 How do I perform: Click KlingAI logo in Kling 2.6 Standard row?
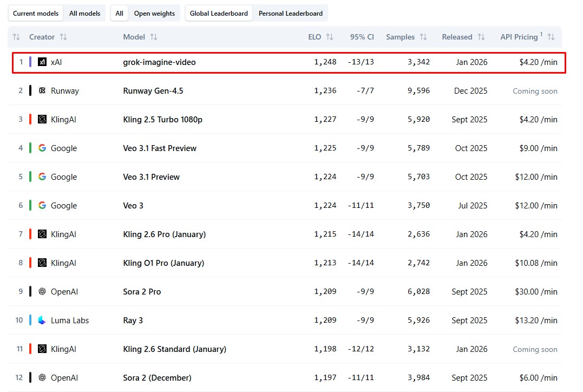pos(42,349)
